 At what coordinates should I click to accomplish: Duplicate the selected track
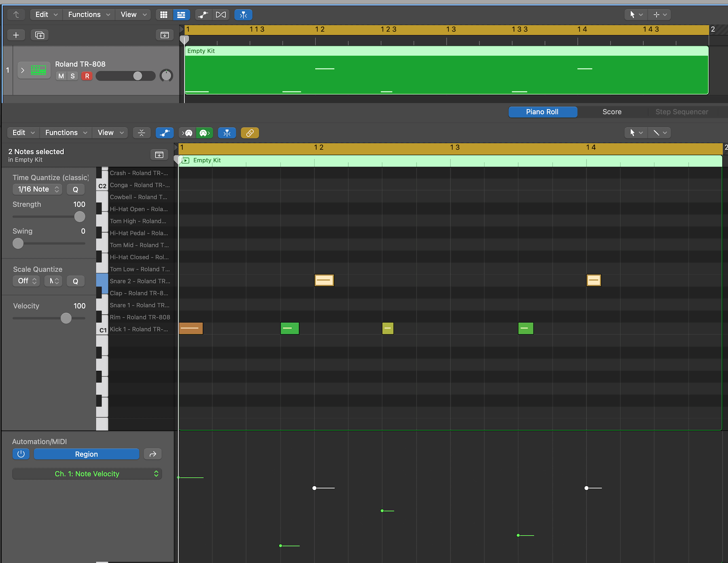(40, 35)
